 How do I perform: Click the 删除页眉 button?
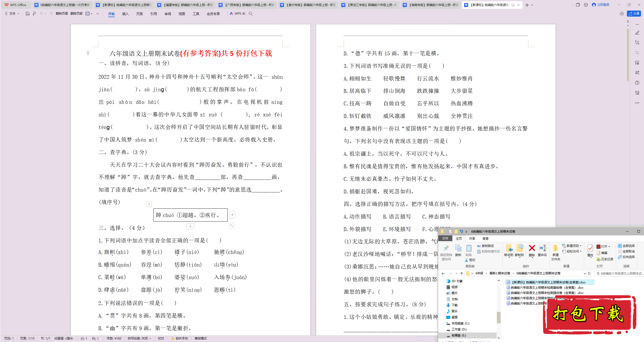(x=62, y=14)
